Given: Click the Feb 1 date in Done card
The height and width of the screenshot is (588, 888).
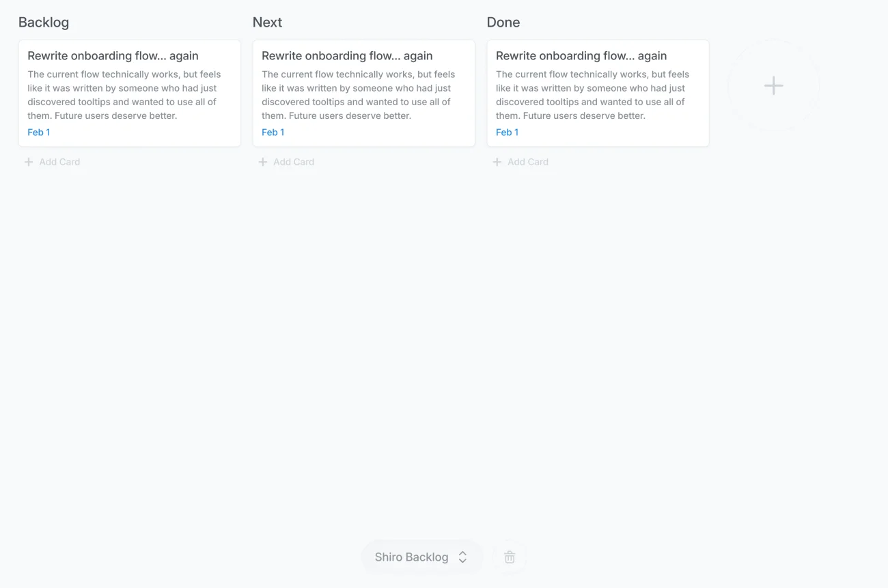Looking at the screenshot, I should (x=508, y=132).
